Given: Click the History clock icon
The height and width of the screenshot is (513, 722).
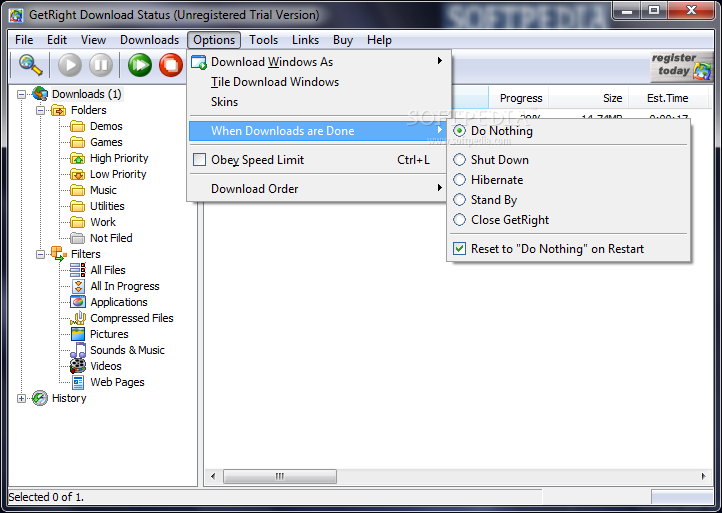Looking at the screenshot, I should coord(40,398).
